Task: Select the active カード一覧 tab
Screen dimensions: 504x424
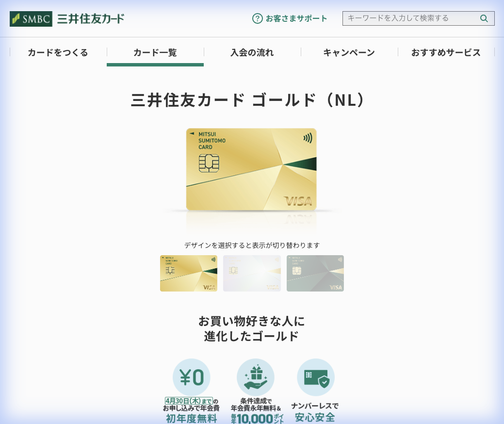Action: [155, 52]
